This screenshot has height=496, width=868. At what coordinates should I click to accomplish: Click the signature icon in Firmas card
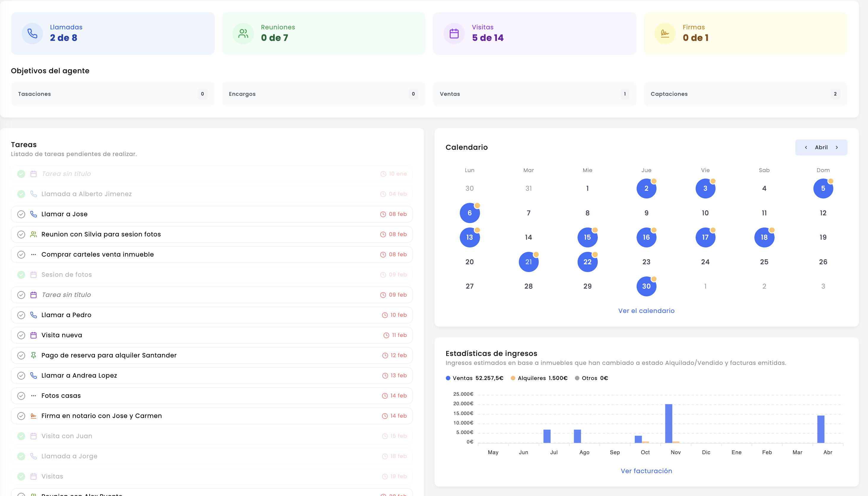tap(665, 34)
